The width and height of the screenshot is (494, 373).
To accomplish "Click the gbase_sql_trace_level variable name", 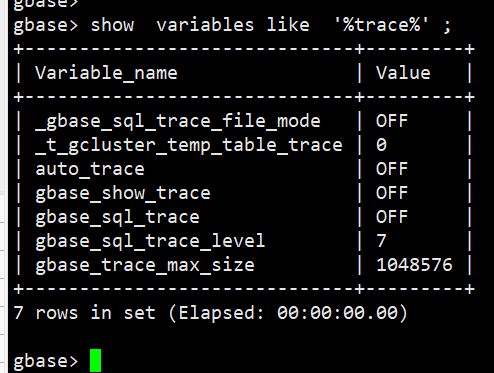I will (x=150, y=241).
